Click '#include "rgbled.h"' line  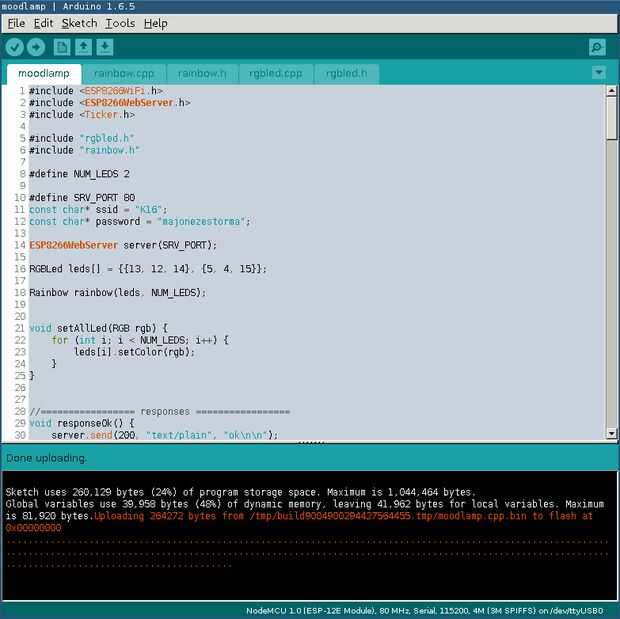click(x=81, y=138)
